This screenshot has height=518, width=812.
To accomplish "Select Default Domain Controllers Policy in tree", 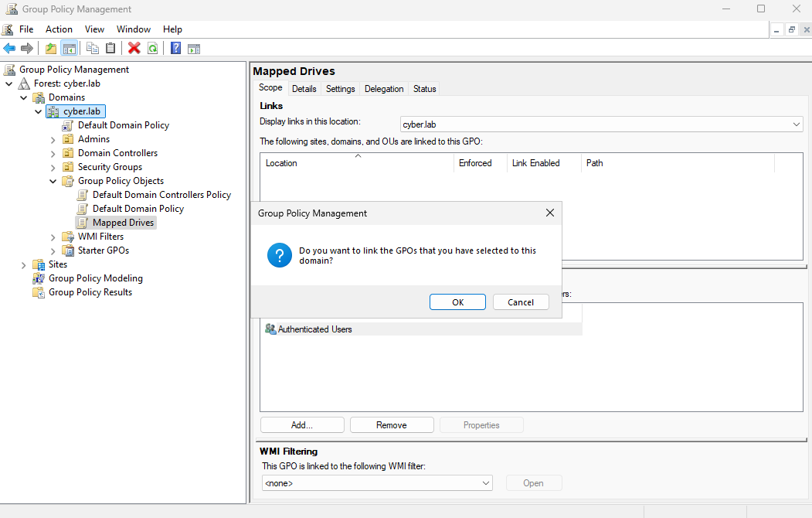I will [161, 195].
